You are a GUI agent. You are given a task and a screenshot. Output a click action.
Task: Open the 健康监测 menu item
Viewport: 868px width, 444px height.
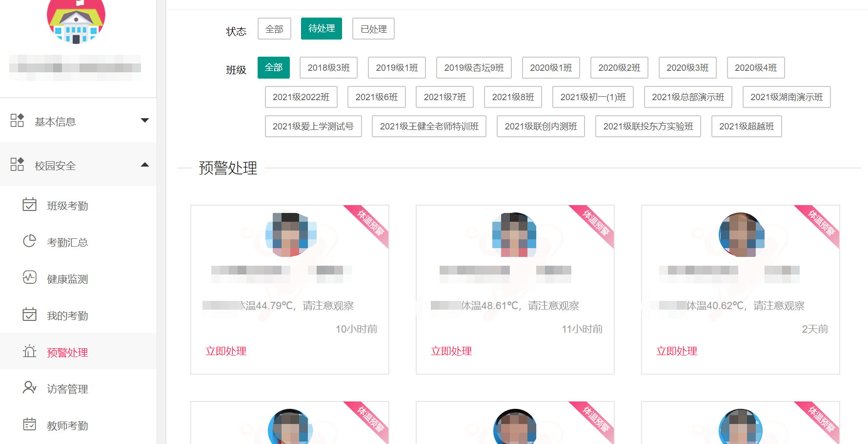(67, 279)
